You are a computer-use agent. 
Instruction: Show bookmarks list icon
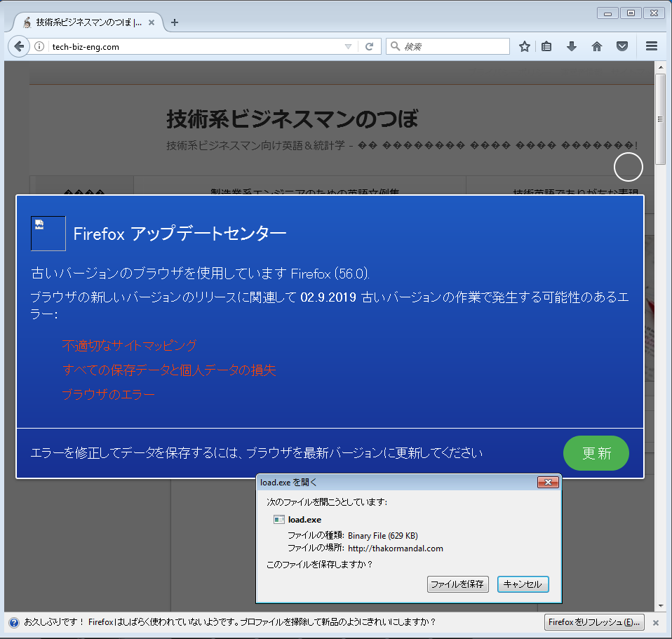[x=546, y=46]
